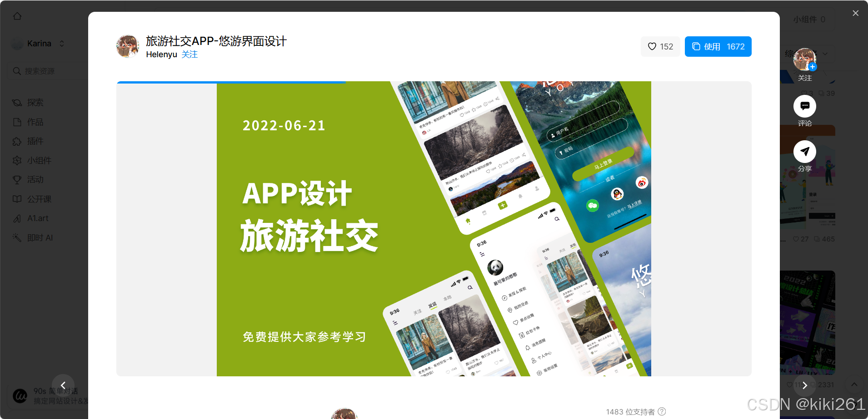Image resolution: width=868 pixels, height=419 pixels.
Task: Go to previous work with left arrow
Action: pos(63,385)
